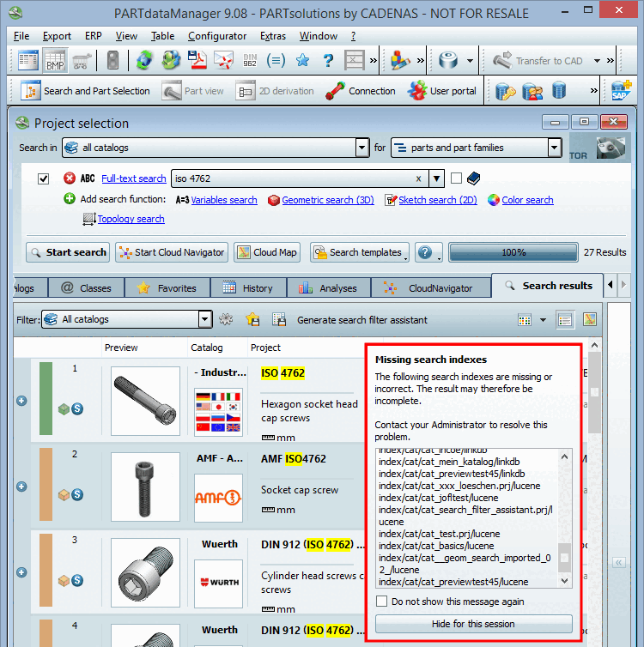Uncheck the Full-text search checkbox
The width and height of the screenshot is (644, 647).
point(43,178)
